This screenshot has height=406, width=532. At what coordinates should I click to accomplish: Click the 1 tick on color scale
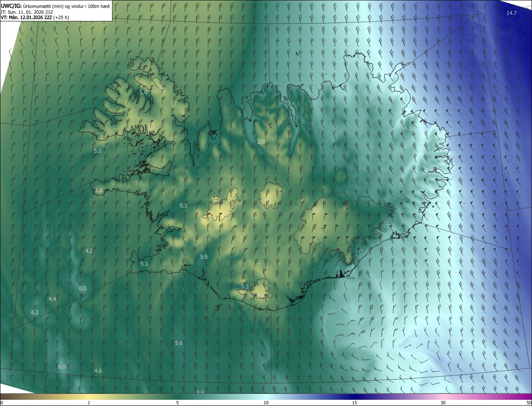89,403
